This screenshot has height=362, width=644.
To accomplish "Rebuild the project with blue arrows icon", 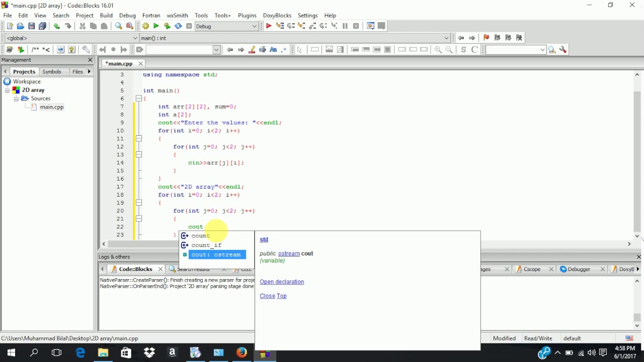I will click(178, 26).
